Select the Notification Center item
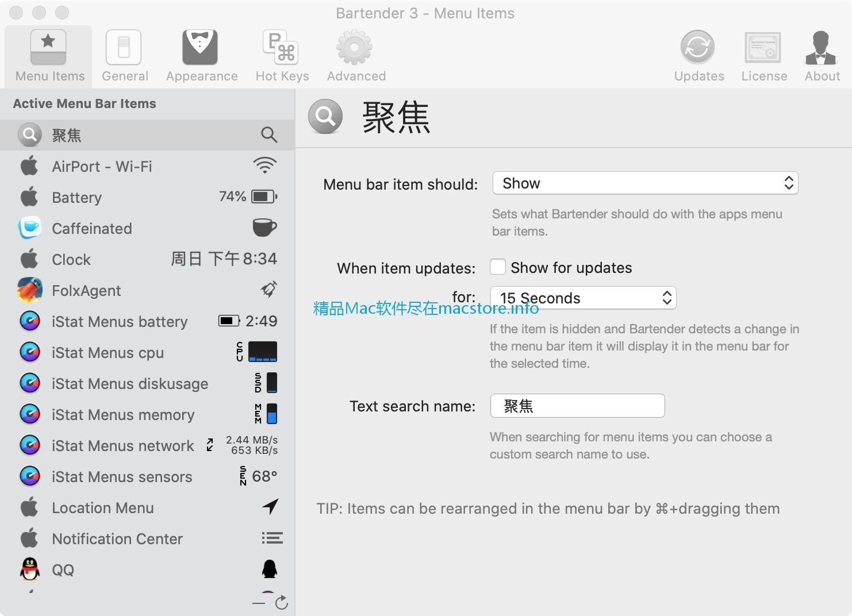 pos(147,538)
